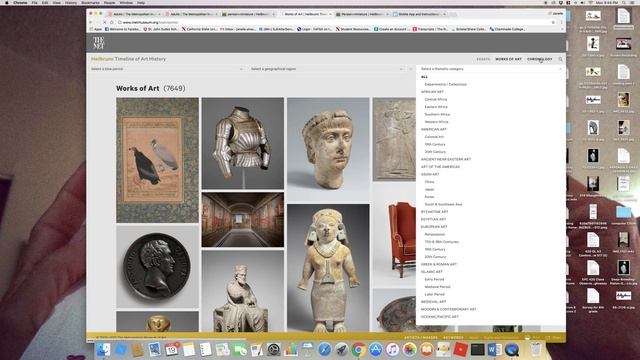Open QuickTime Player in the Dock
The width and height of the screenshot is (640, 360).
511,349
